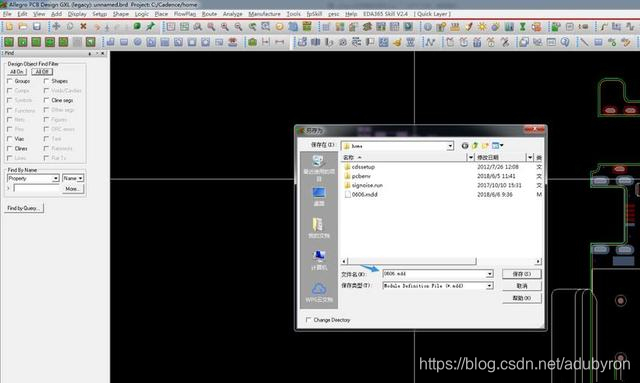
Task: Open the Tools menu
Action: coord(293,14)
